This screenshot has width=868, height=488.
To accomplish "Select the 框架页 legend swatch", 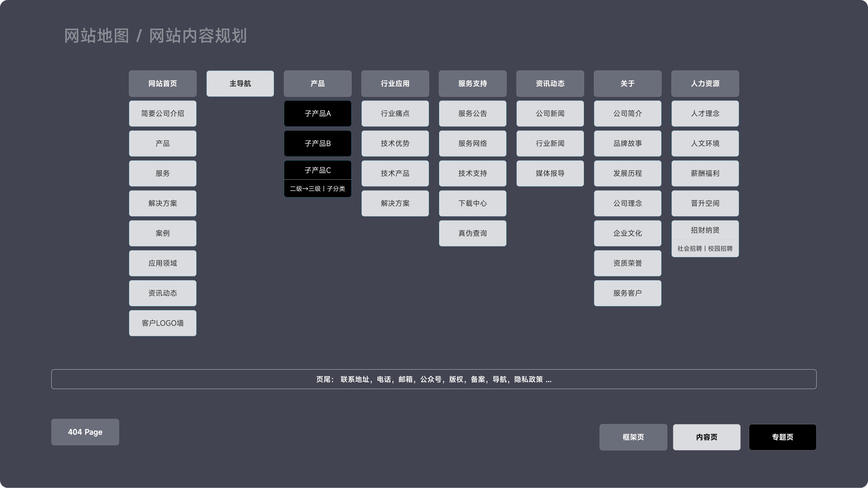I will [x=633, y=437].
